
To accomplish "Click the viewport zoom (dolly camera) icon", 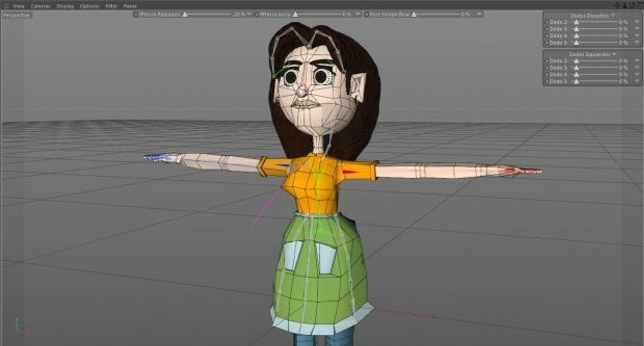I will tap(625, 5).
